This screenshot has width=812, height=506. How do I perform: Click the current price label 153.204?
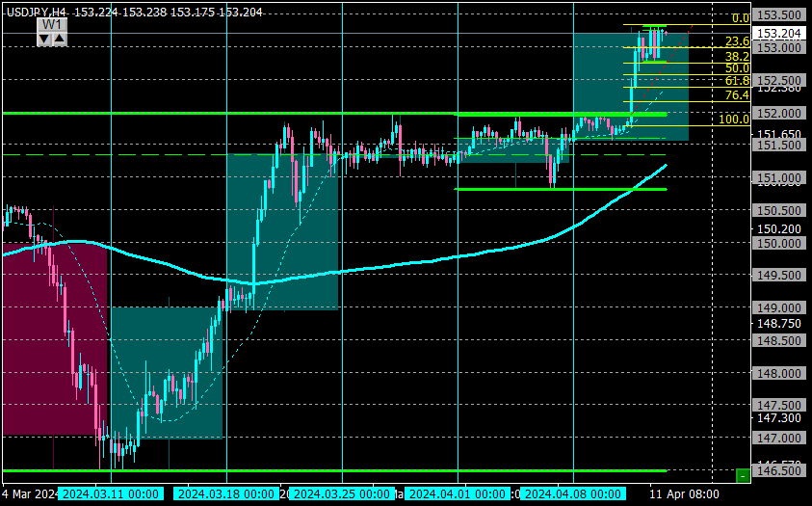(x=779, y=34)
